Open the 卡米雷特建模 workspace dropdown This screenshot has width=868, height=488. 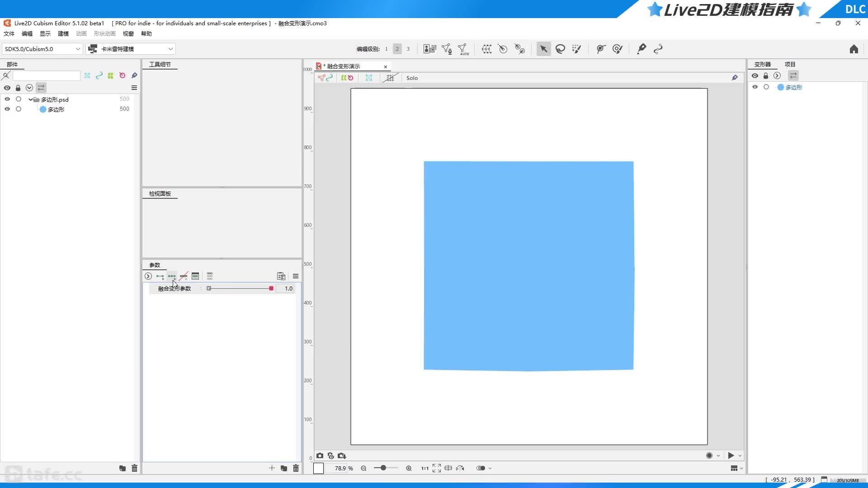tap(131, 49)
